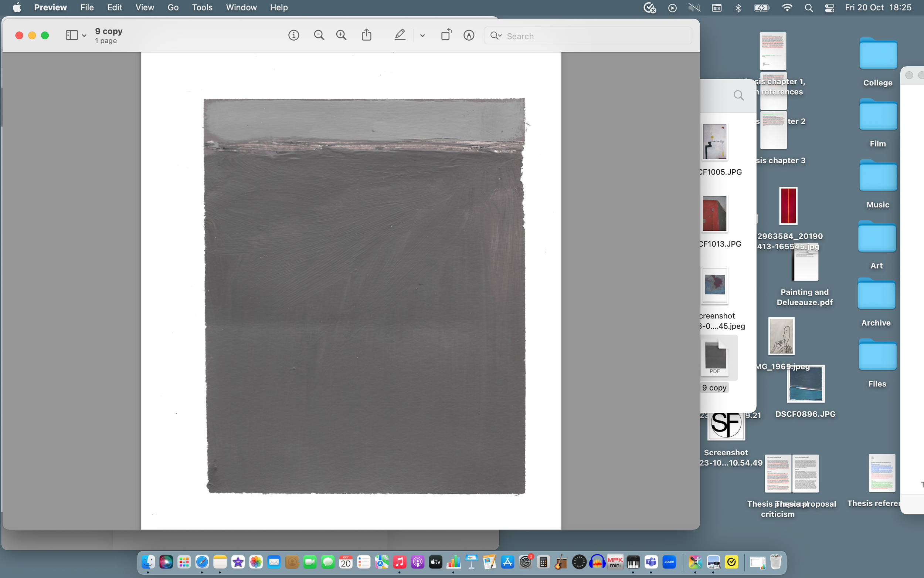Select the DSCF0896.JPG desktop file
The image size is (924, 578).
(x=806, y=383)
